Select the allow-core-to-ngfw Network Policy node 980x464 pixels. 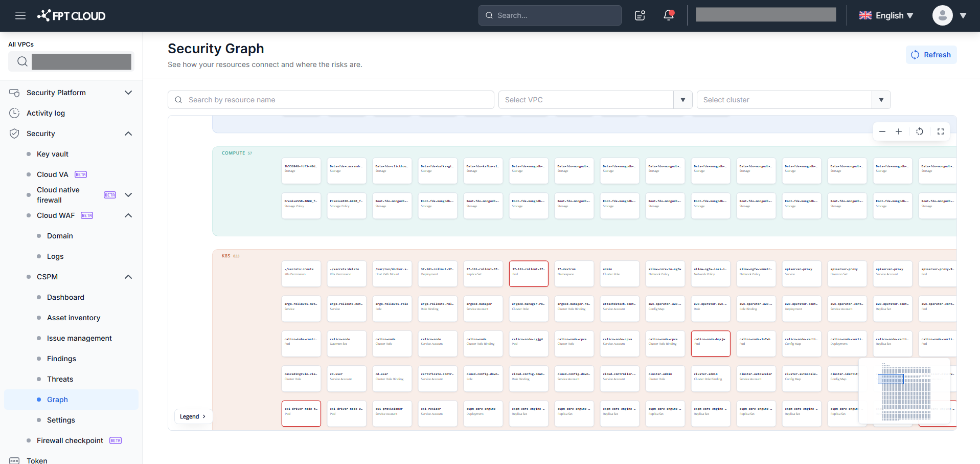pyautogui.click(x=665, y=274)
